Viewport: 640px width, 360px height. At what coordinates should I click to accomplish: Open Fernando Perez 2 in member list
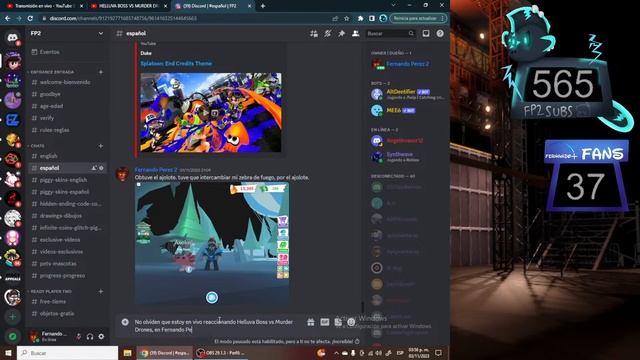[x=407, y=64]
